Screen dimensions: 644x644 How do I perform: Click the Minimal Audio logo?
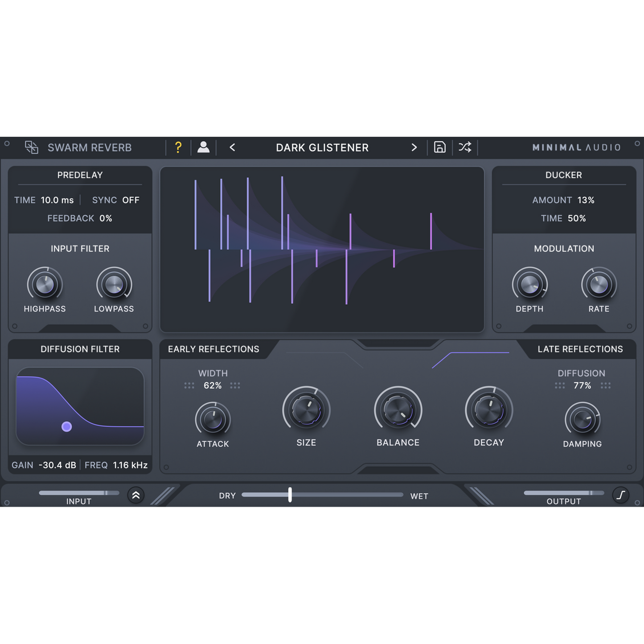[x=576, y=147]
